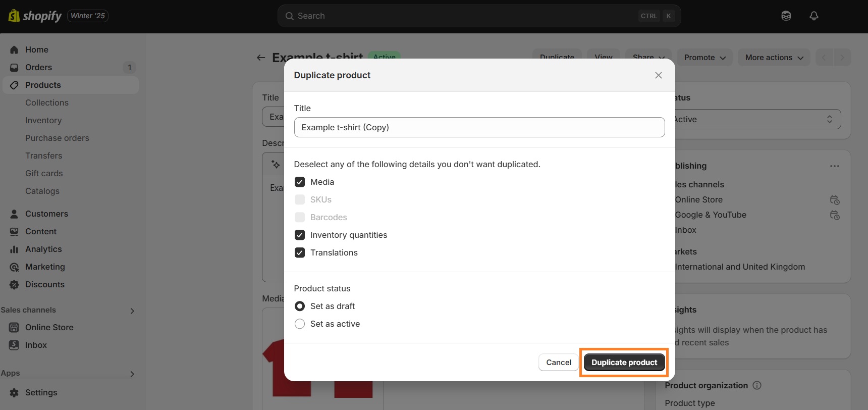Open Customers person icon
Viewport: 868px width, 410px height.
[x=14, y=214]
